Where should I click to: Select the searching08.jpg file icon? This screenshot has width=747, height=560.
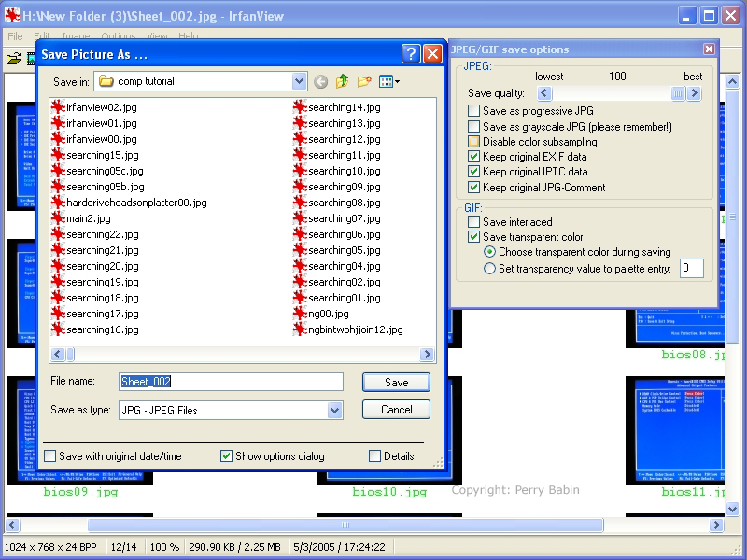coord(300,203)
